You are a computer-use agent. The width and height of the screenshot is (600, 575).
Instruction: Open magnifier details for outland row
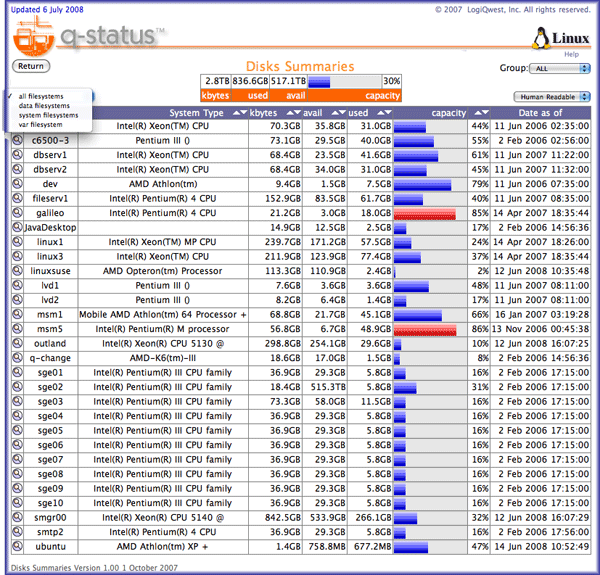point(17,344)
